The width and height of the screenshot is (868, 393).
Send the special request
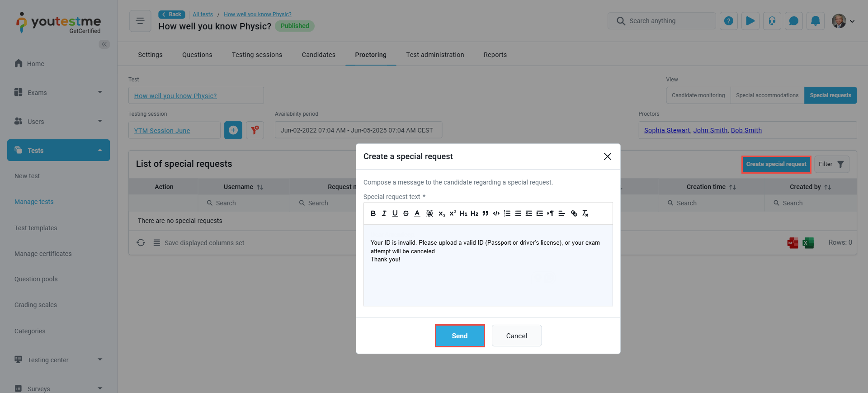tap(460, 336)
